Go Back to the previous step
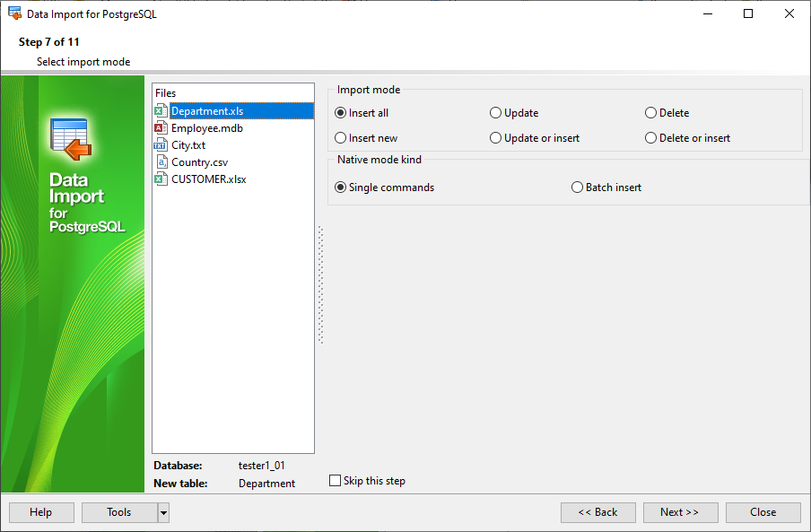811x532 pixels. [x=597, y=512]
